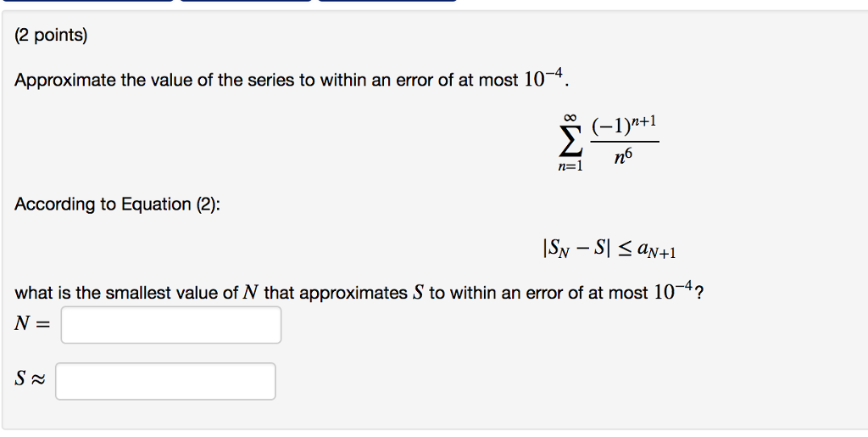
Task: Select the "(2 points)" label
Action: (x=51, y=36)
